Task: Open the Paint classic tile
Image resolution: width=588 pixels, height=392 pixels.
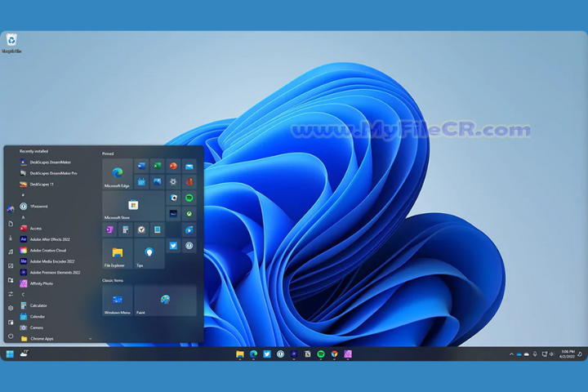Action: (x=165, y=301)
